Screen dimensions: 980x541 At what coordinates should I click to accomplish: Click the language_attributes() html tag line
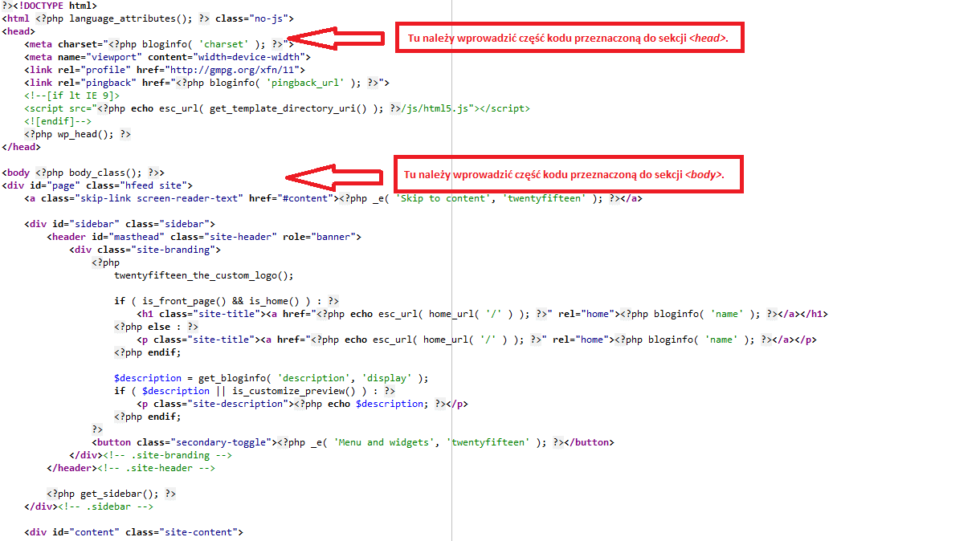(148, 18)
